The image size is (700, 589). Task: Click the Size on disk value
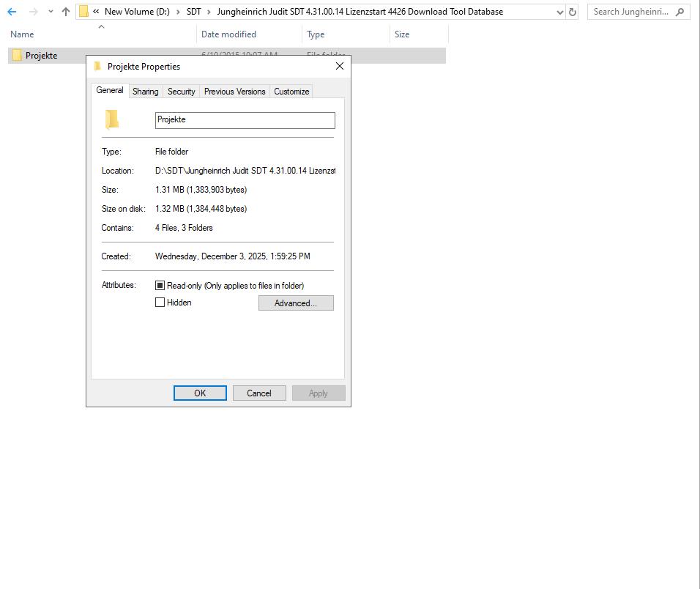click(x=201, y=209)
